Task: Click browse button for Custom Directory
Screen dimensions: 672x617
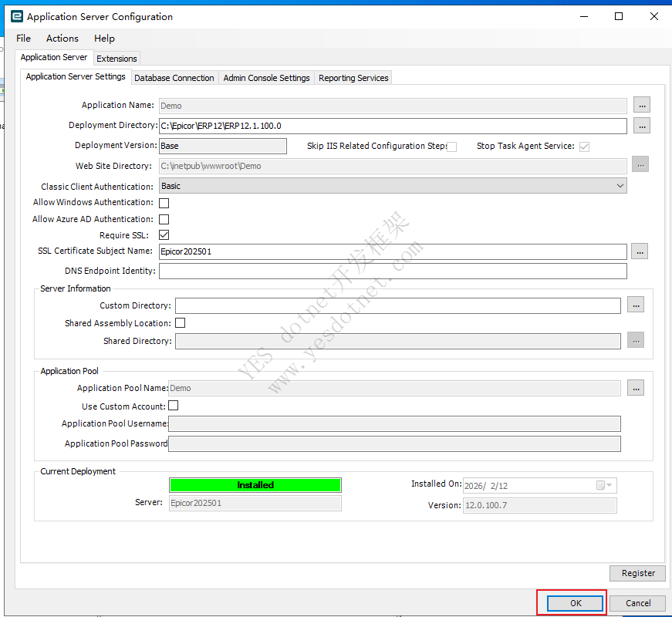Action: 635,305
